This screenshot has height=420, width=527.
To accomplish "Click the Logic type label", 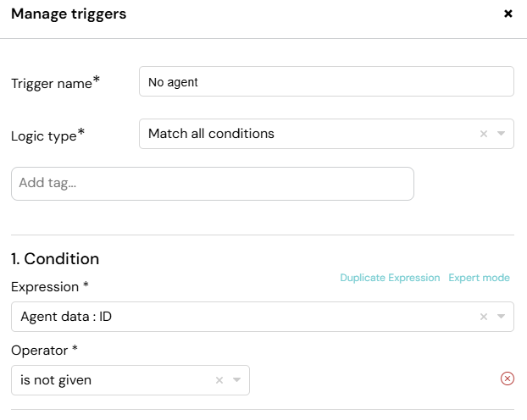I will pos(47,135).
